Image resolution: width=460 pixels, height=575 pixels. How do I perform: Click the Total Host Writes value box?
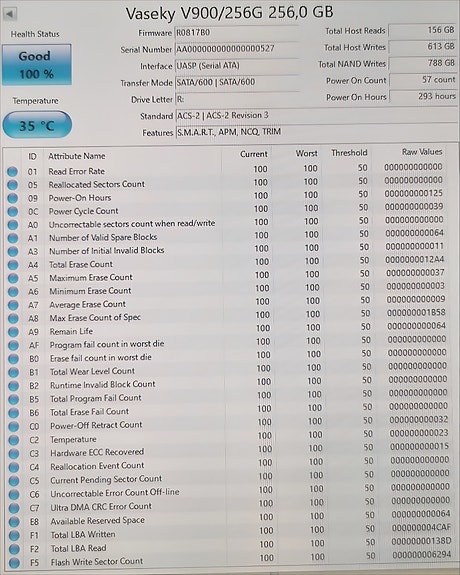pos(423,47)
